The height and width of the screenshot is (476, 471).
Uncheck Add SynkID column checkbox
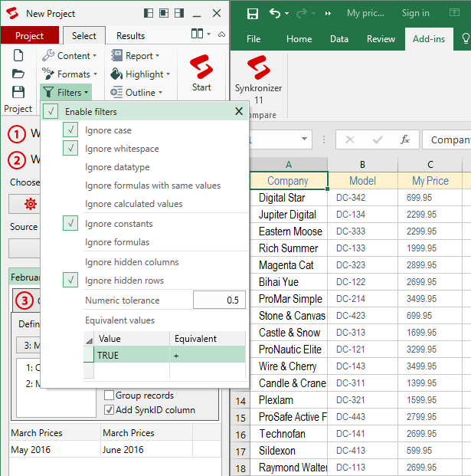pyautogui.click(x=109, y=410)
